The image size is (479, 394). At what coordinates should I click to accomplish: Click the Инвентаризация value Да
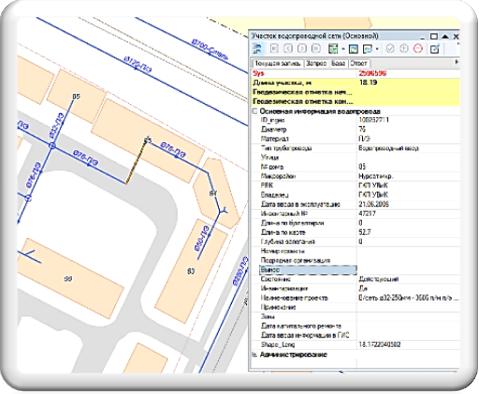click(363, 288)
